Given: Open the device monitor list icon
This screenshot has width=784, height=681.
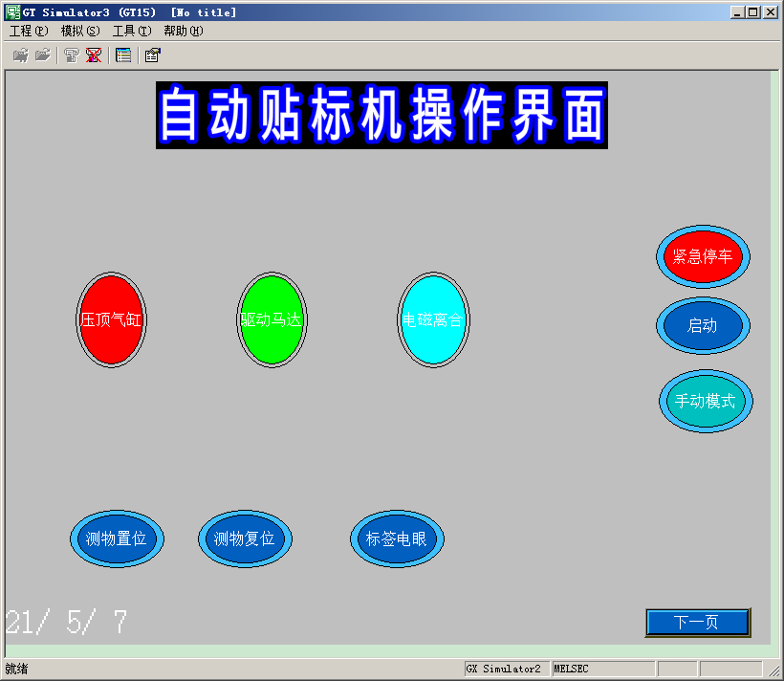Looking at the screenshot, I should (123, 55).
